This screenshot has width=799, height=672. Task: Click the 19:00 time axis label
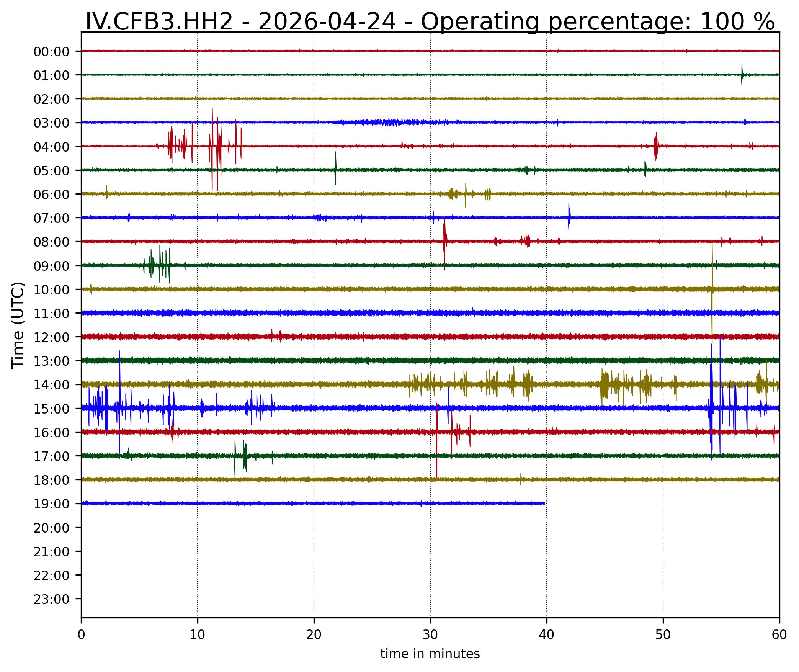(x=51, y=504)
